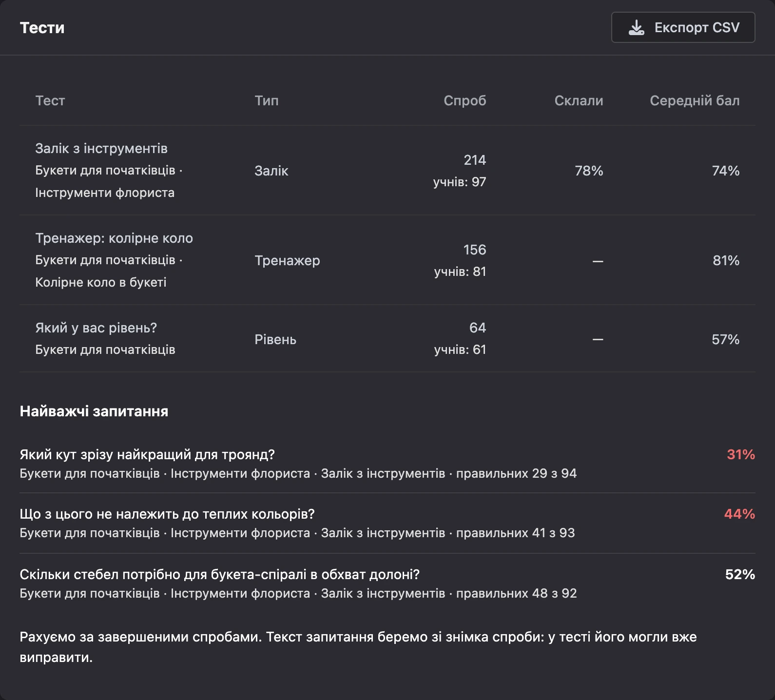Select the Тести heading
The width and height of the screenshot is (775, 700).
pos(42,28)
